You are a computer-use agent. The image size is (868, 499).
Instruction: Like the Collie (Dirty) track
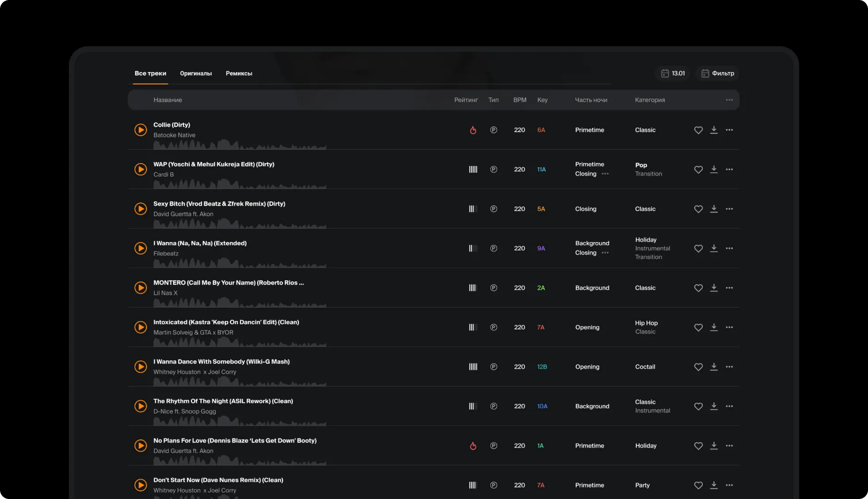(699, 130)
